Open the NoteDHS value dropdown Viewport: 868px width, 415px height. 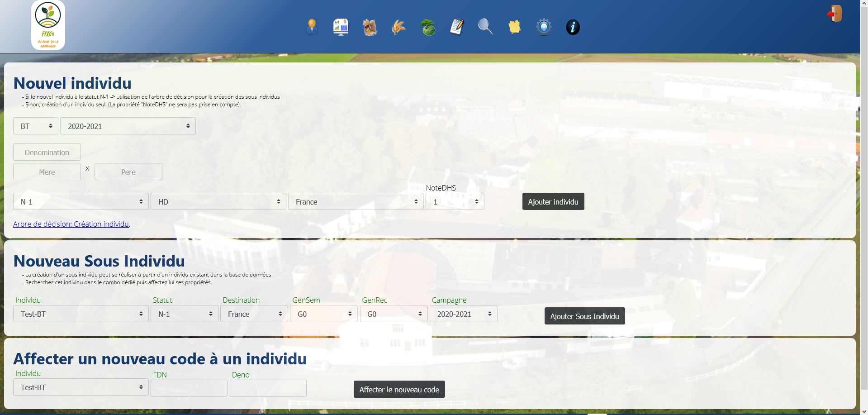click(455, 202)
